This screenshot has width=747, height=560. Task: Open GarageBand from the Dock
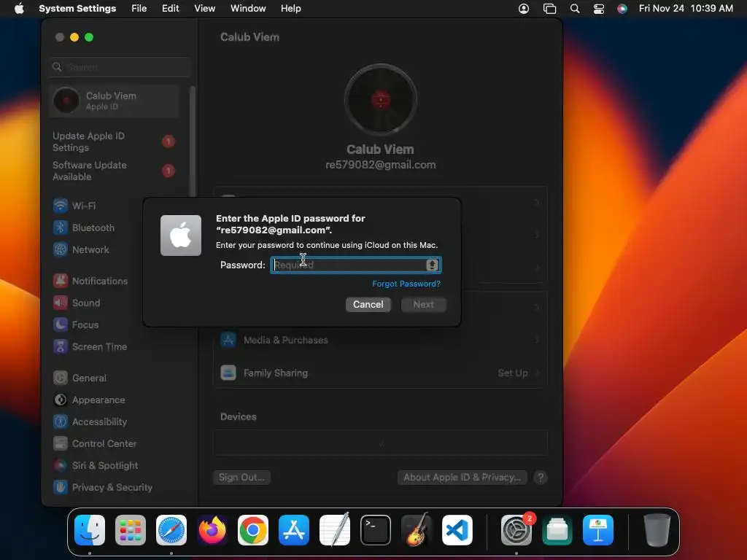(x=417, y=530)
